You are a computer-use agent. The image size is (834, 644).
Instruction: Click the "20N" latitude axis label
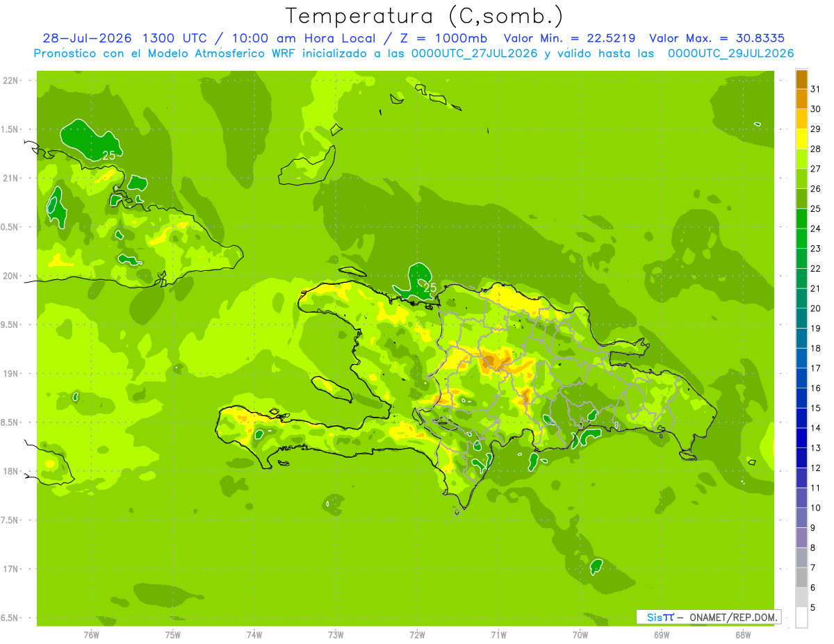(10, 276)
